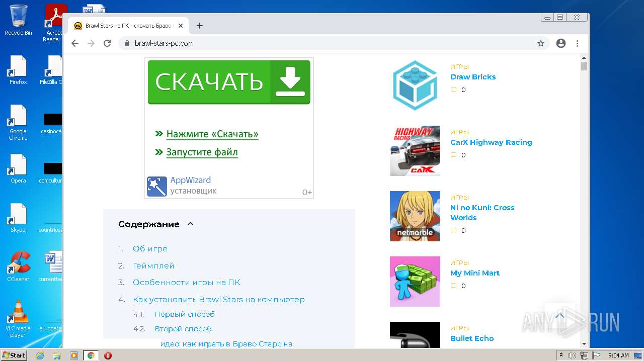The image size is (644, 362).
Task: Click the network tray icon
Action: [x=584, y=355]
